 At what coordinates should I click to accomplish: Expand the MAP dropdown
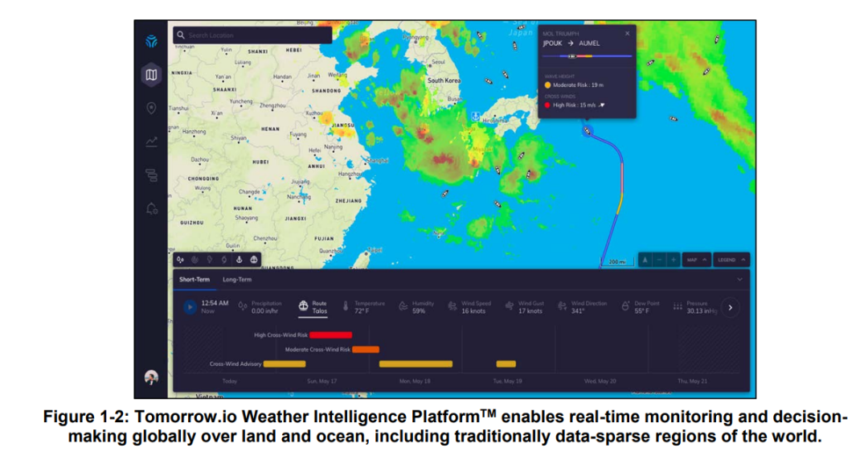pyautogui.click(x=696, y=260)
